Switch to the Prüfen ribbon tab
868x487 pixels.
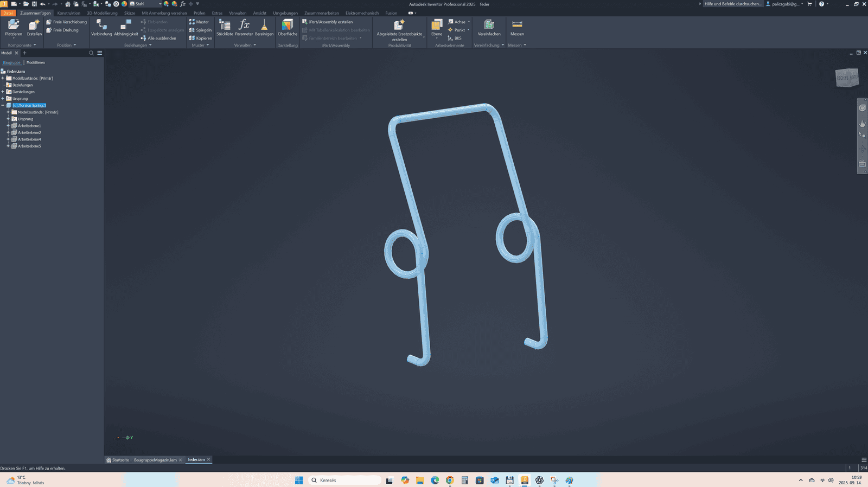[199, 13]
